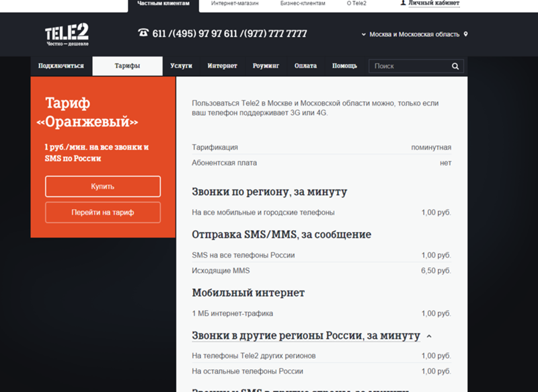Viewport: 538px width, 392px height.
Task: Click 1 МБ интернет-трафика row label
Action: coord(232,314)
